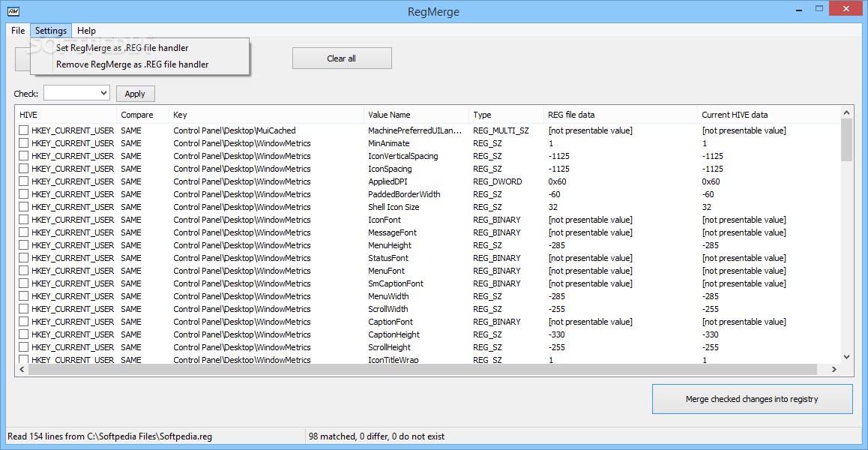Check the MinAnimate row checkbox
The image size is (868, 450).
pyautogui.click(x=24, y=143)
